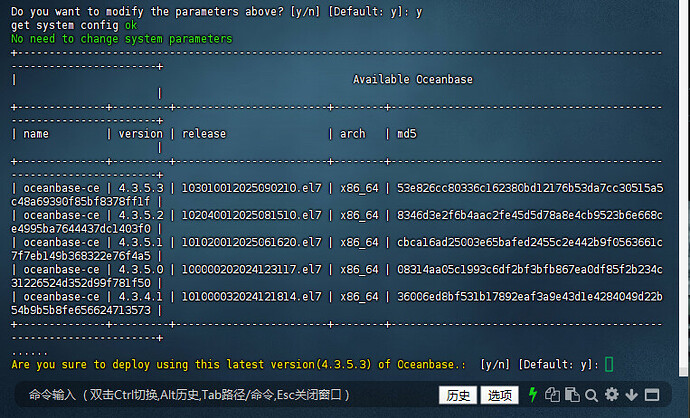The image size is (690, 418).
Task: Click x86_64 in the 4.3.5.3 row
Action: tap(359, 188)
